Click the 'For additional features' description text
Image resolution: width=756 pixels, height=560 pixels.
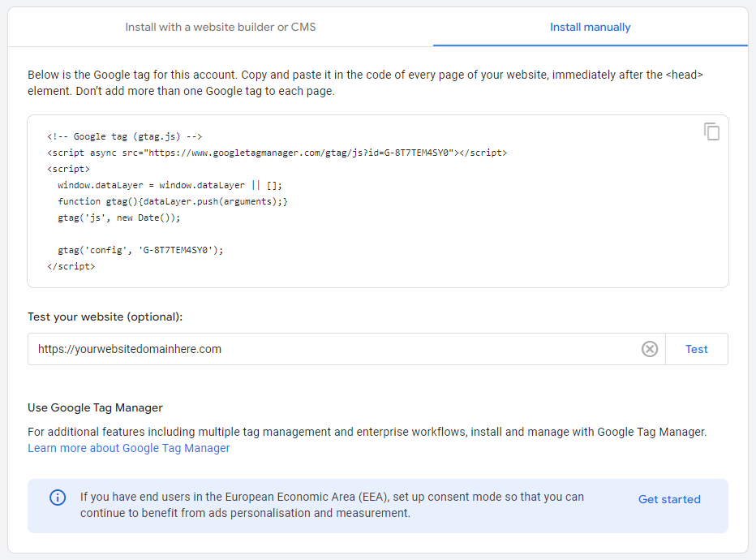click(367, 432)
